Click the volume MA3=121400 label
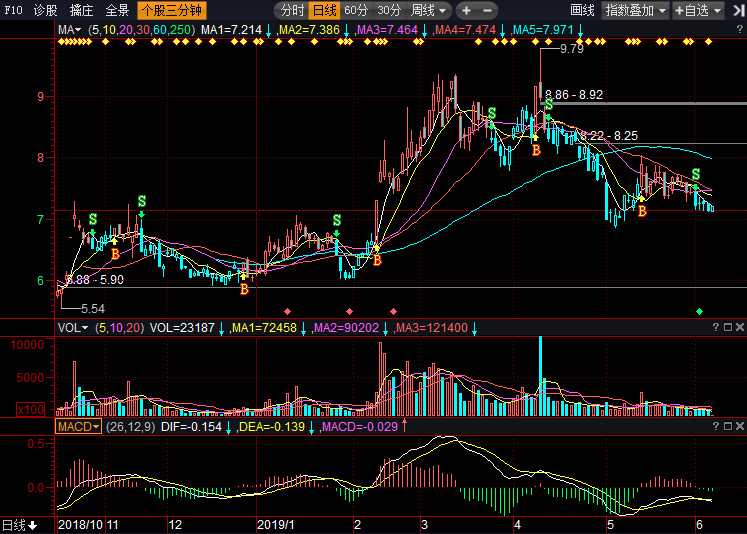The image size is (747, 534). (432, 328)
